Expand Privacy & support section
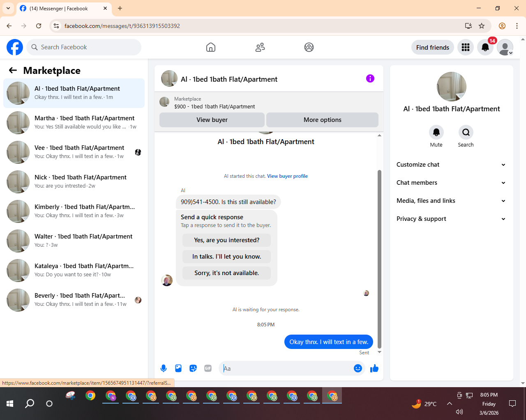Viewport: 526px width, 420px height. (x=451, y=219)
